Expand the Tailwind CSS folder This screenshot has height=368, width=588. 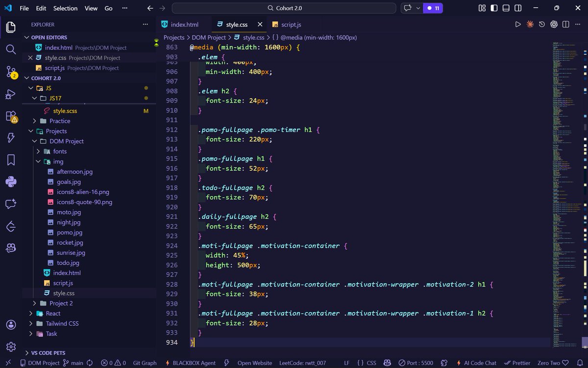point(62,323)
